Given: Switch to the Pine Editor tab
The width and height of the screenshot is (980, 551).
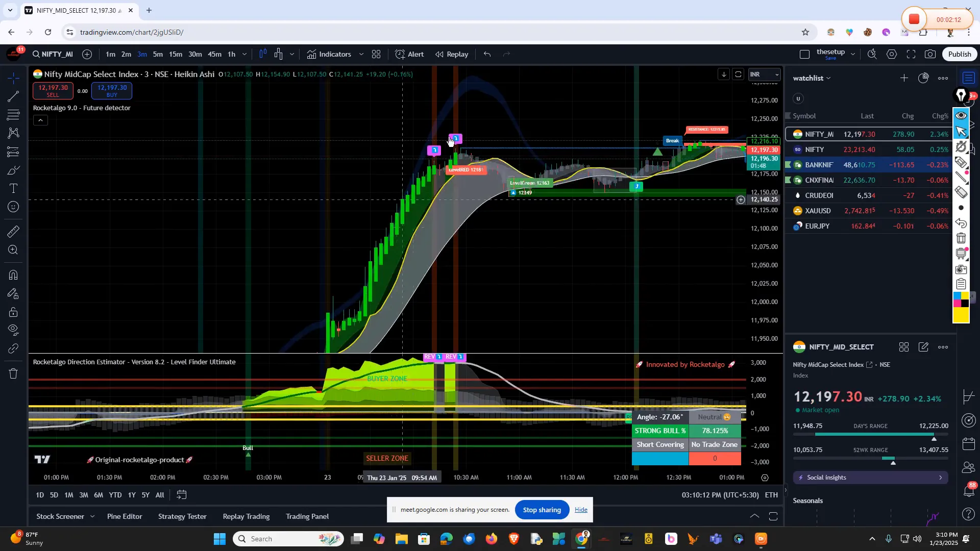Looking at the screenshot, I should tap(125, 516).
